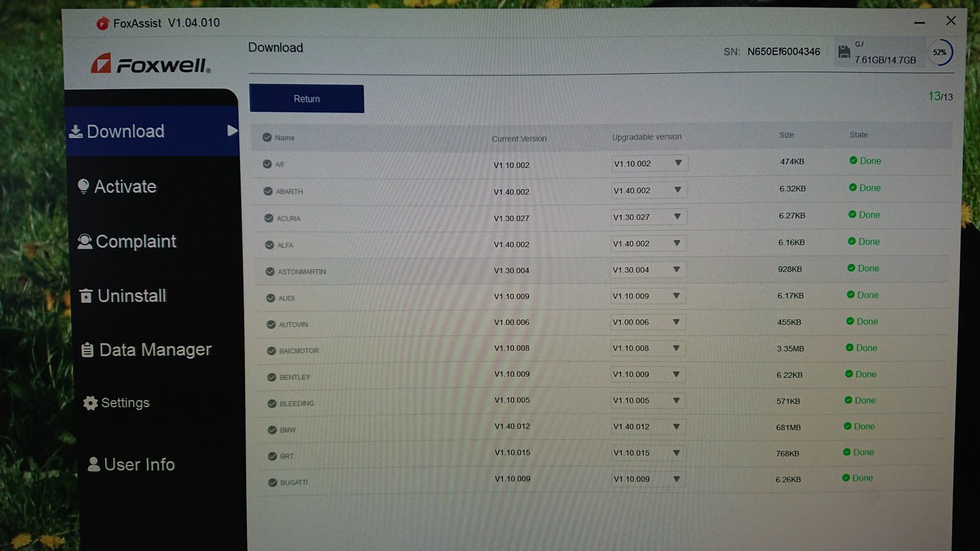Viewport: 980px width, 551px height.
Task: Open ALFA upgradable version dropdown
Action: [649, 243]
